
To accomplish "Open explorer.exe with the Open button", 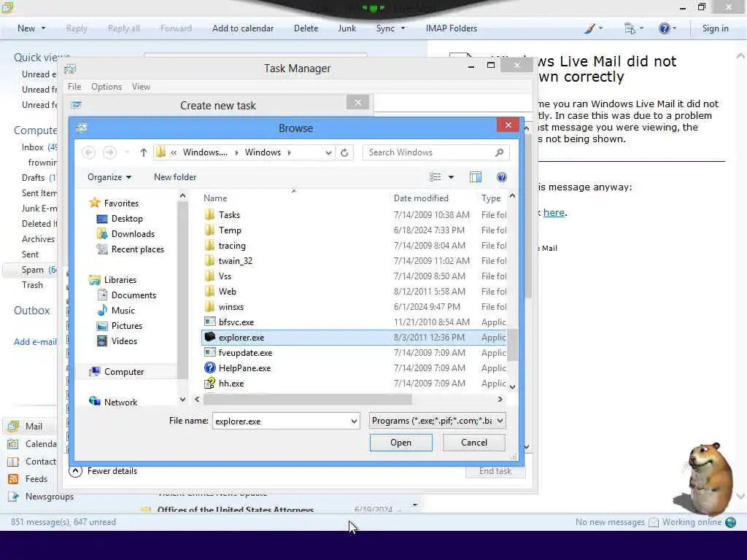I will [400, 443].
